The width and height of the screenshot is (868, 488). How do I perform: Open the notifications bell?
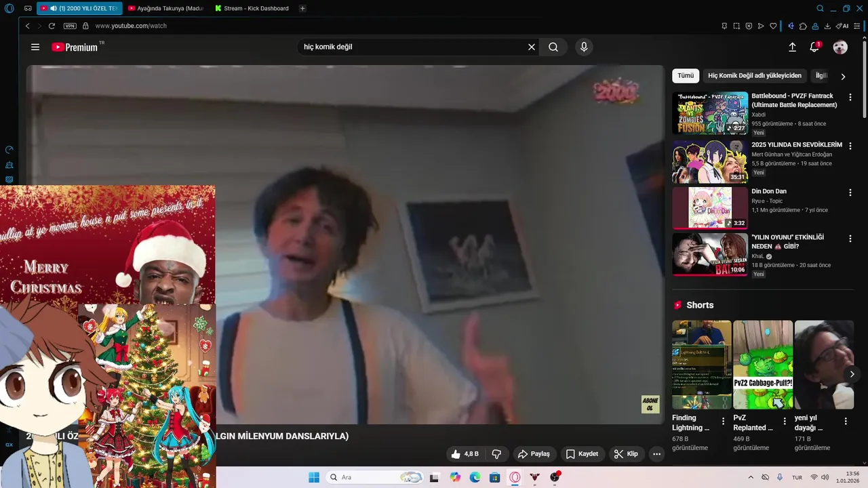[x=814, y=47]
